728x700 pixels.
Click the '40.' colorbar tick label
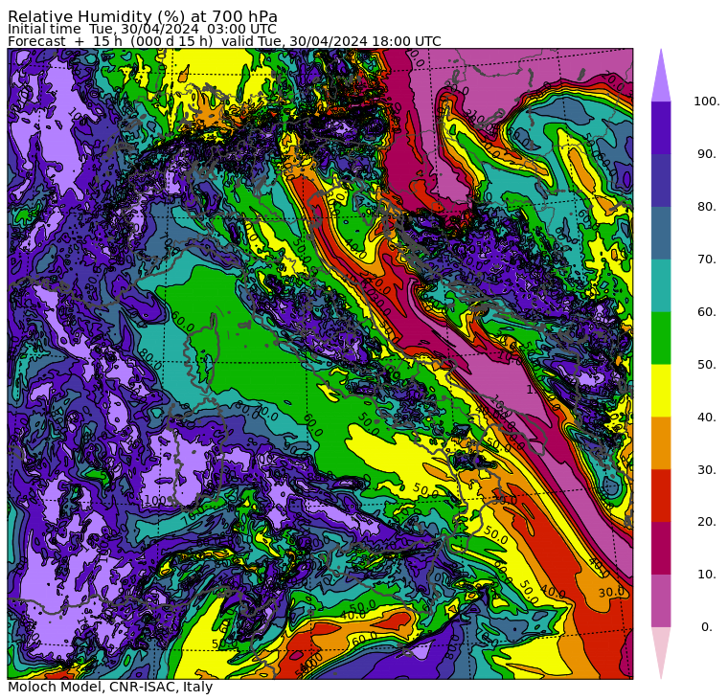pyautogui.click(x=707, y=418)
